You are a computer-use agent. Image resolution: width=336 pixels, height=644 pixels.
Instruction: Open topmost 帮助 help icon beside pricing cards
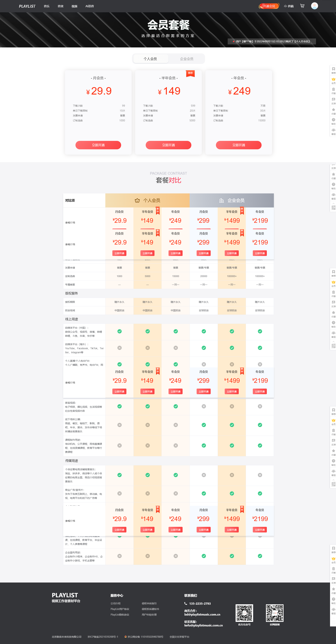coord(333,120)
